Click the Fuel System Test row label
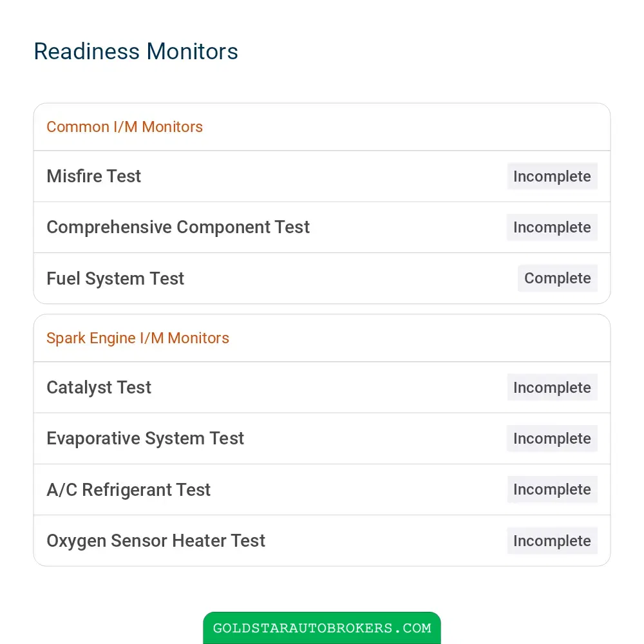644x644 pixels. [115, 278]
